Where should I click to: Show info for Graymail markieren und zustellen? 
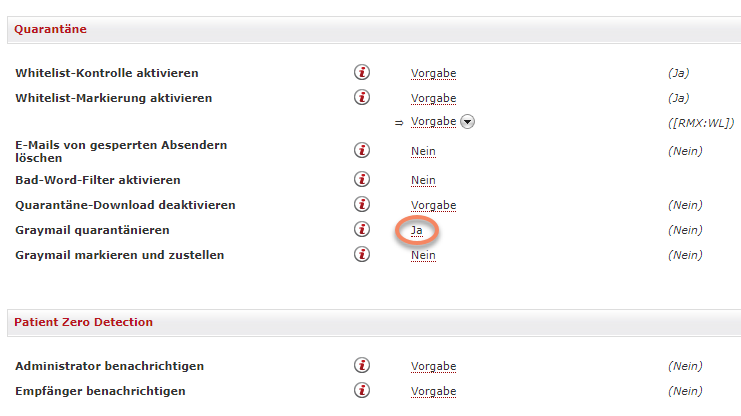(362, 255)
